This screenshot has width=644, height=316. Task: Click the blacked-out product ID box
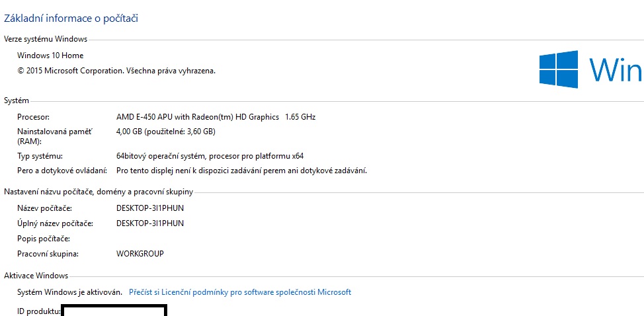click(x=113, y=311)
